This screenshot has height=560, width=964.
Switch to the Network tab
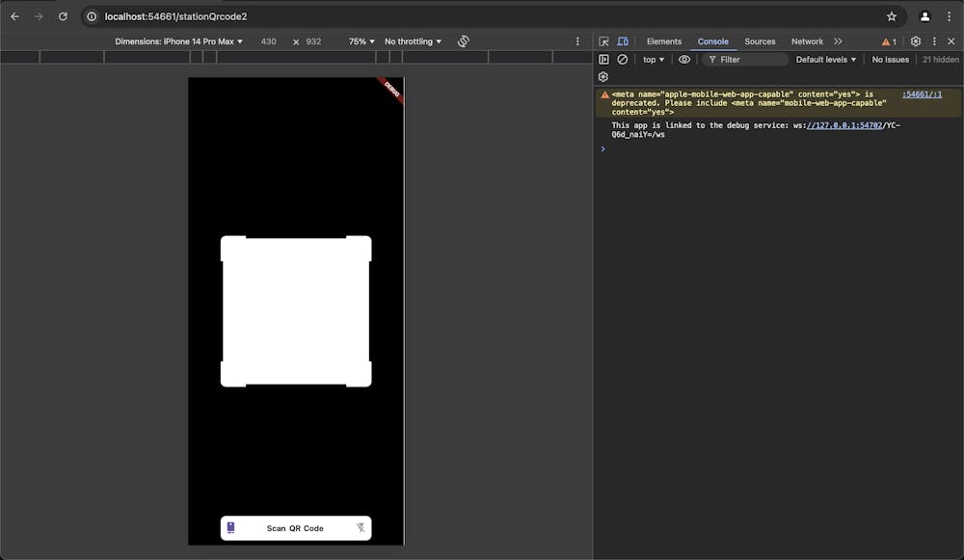(x=807, y=41)
